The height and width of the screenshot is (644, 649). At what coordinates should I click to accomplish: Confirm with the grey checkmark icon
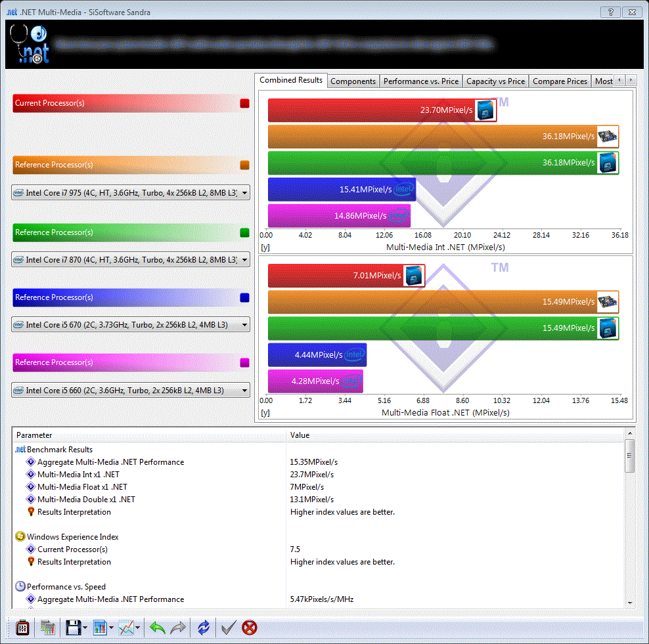pos(229,628)
